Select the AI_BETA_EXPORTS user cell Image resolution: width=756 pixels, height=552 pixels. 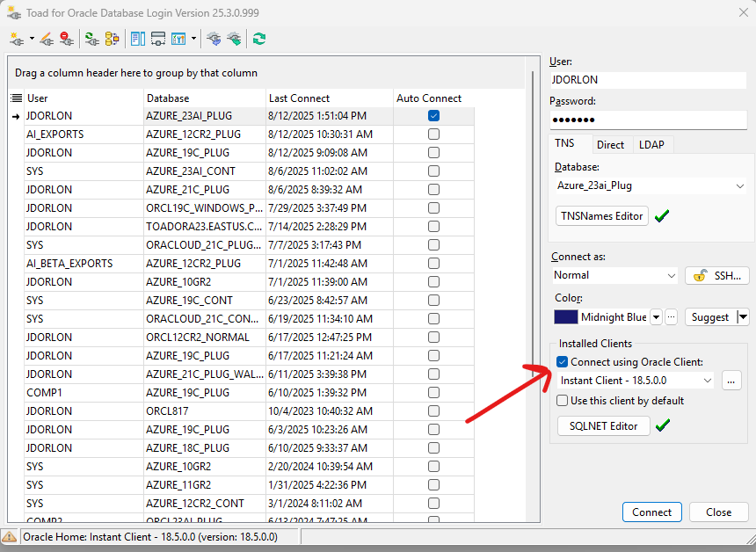[84, 263]
